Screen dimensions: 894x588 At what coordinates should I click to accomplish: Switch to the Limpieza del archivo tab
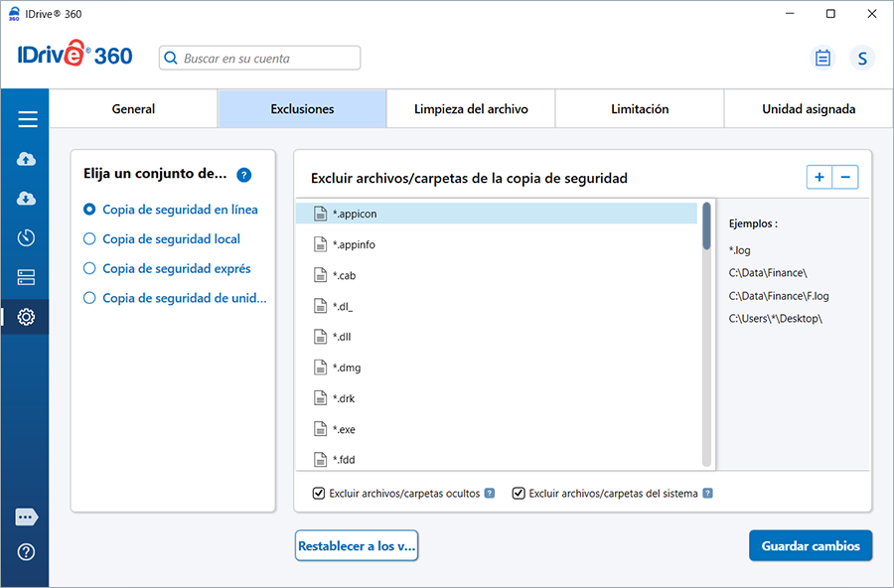click(x=471, y=109)
